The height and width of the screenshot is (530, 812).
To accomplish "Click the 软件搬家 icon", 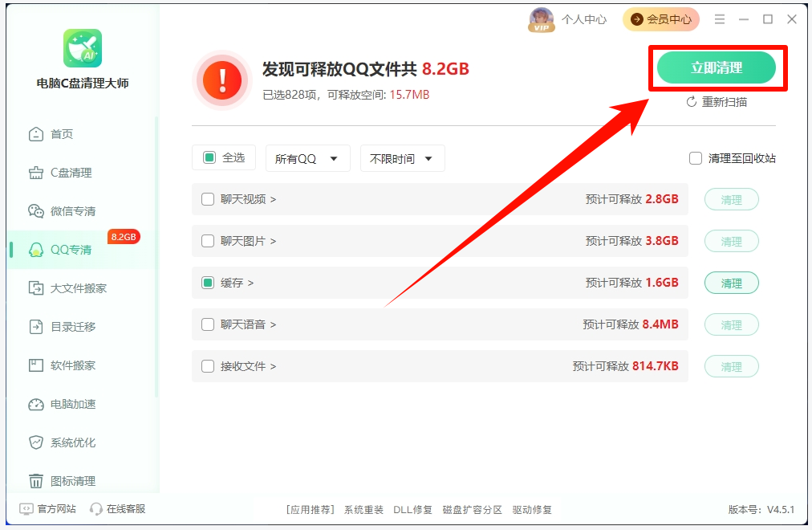I will tap(36, 365).
